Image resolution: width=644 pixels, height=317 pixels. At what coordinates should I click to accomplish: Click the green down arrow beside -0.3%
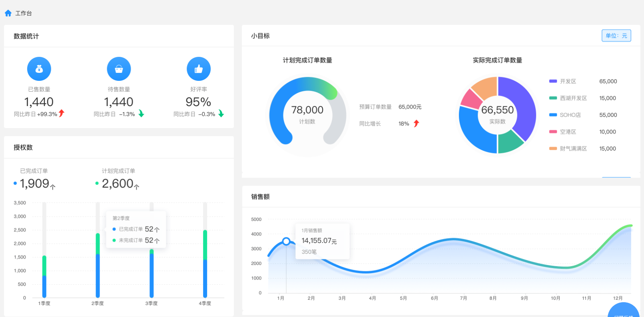point(221,114)
